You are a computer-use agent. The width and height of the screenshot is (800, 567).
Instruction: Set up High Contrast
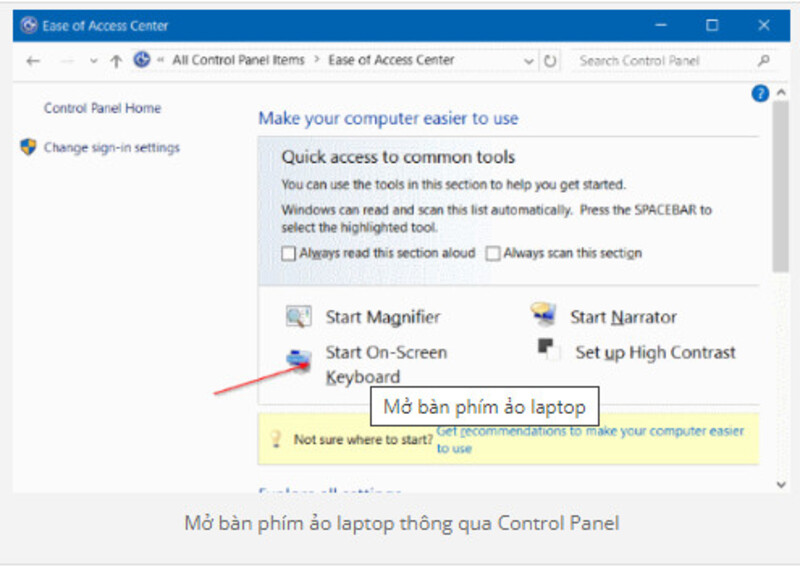coord(656,353)
